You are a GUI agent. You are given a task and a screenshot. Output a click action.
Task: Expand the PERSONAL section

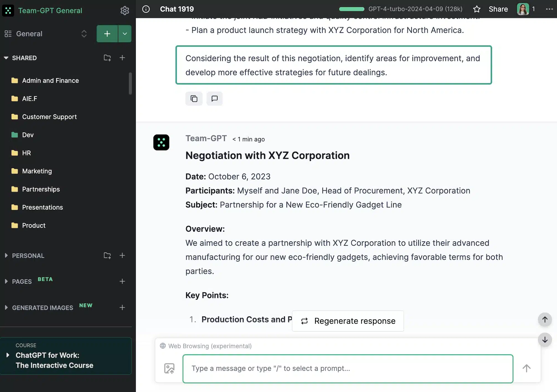pos(6,256)
